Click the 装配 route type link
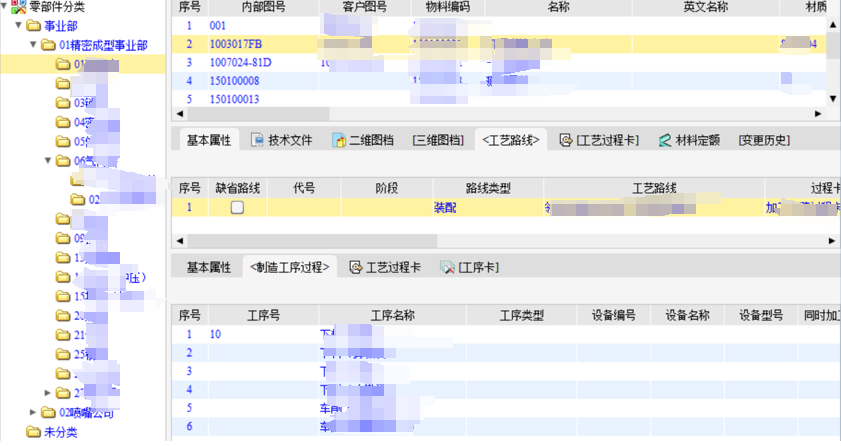 point(445,207)
